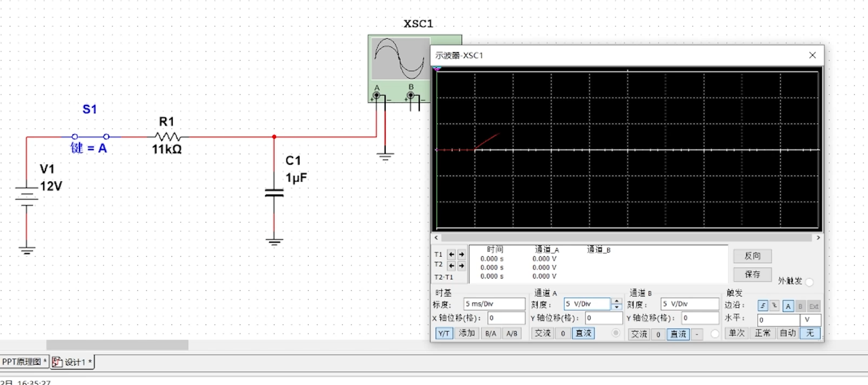The width and height of the screenshot is (868, 385).
Task: Close the 示波器-XSC1 window
Action: 812,55
